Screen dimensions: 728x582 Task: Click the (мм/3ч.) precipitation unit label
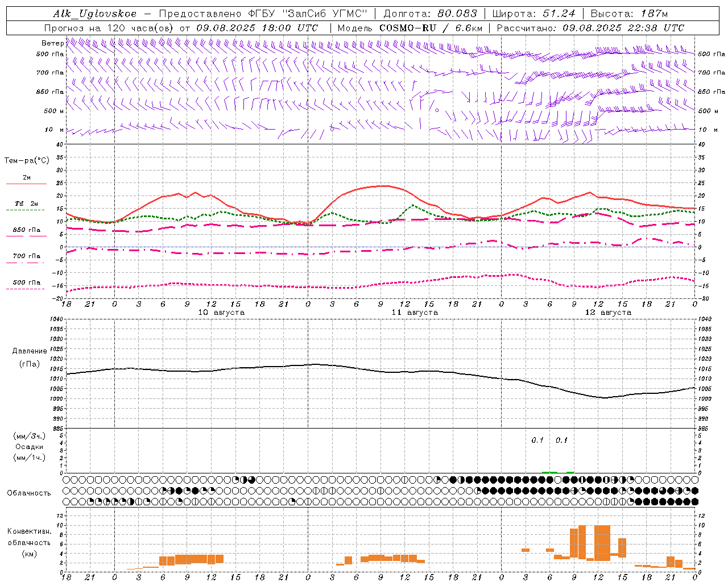(x=30, y=436)
